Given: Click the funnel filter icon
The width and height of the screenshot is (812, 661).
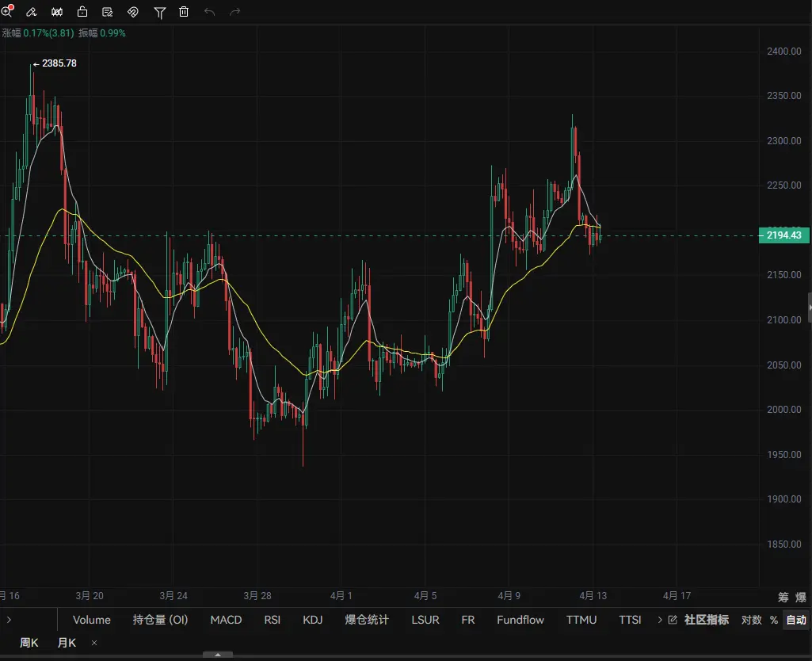Looking at the screenshot, I should 160,12.
